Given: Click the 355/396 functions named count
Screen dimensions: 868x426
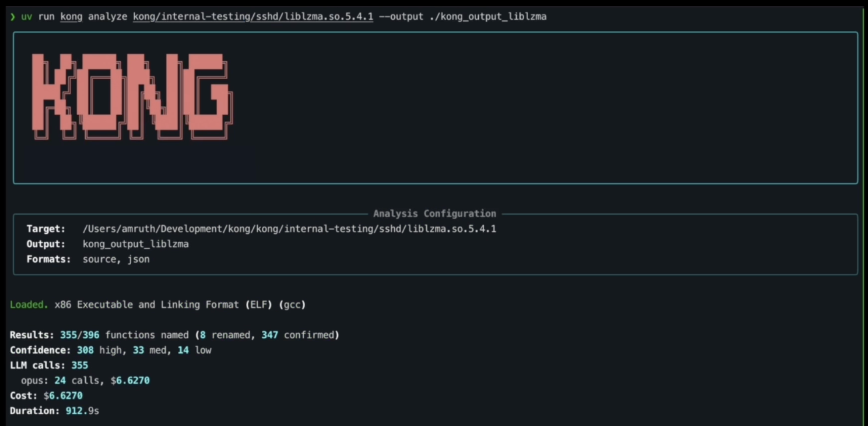Looking at the screenshot, I should [x=80, y=335].
